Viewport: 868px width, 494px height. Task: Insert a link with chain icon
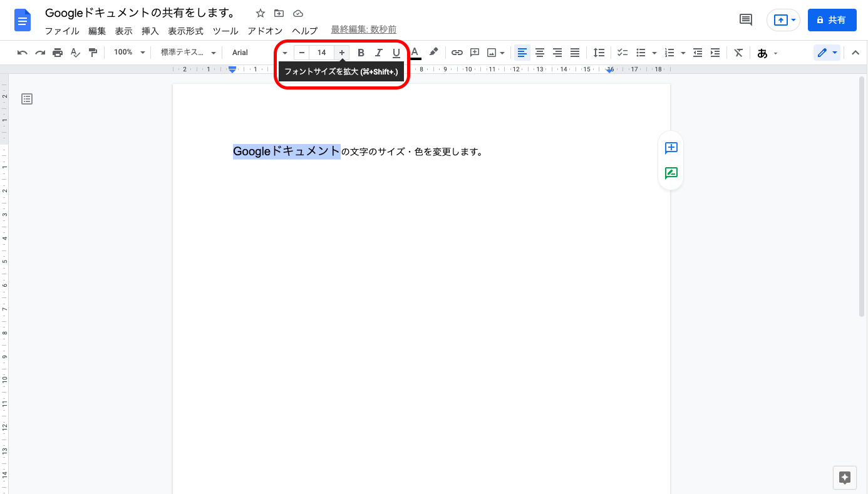point(457,53)
